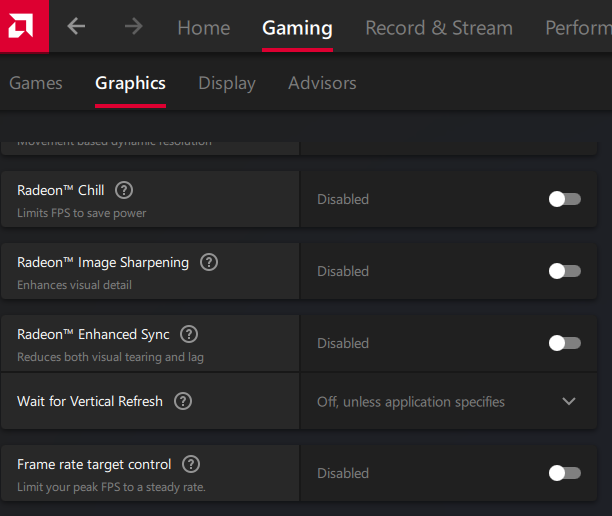Click 'Limits FPS to save power' text
612x516 pixels.
pos(82,213)
